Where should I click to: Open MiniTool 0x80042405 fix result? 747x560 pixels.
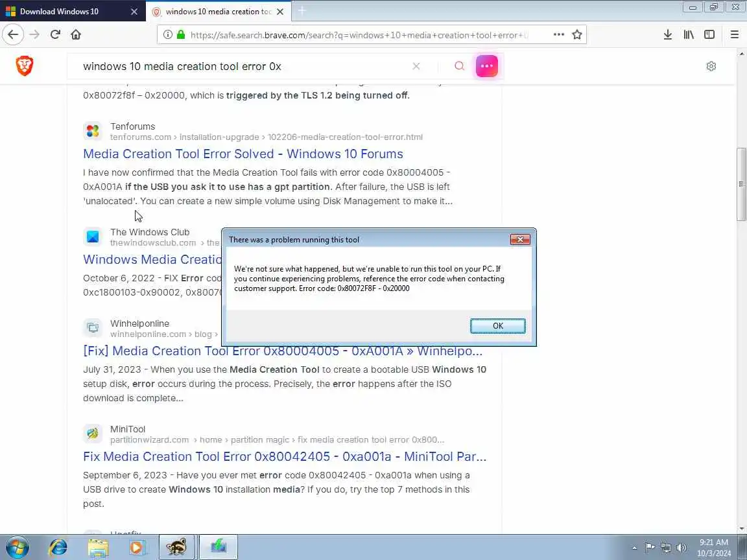[285, 457]
